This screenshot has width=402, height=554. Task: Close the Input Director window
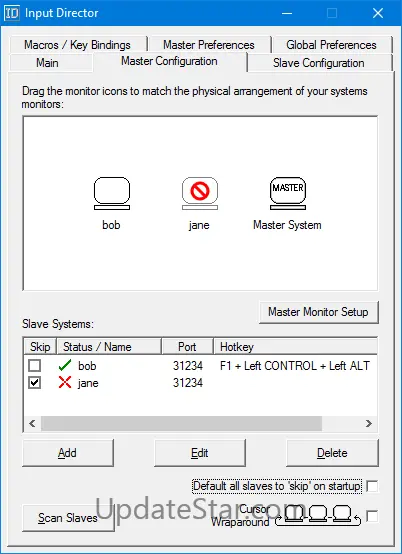[378, 13]
